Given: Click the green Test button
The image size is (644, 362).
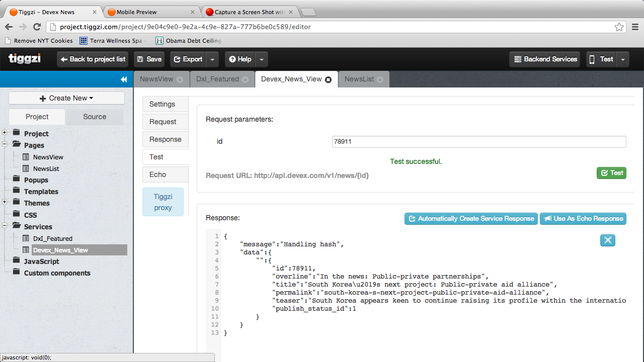Looking at the screenshot, I should 611,173.
